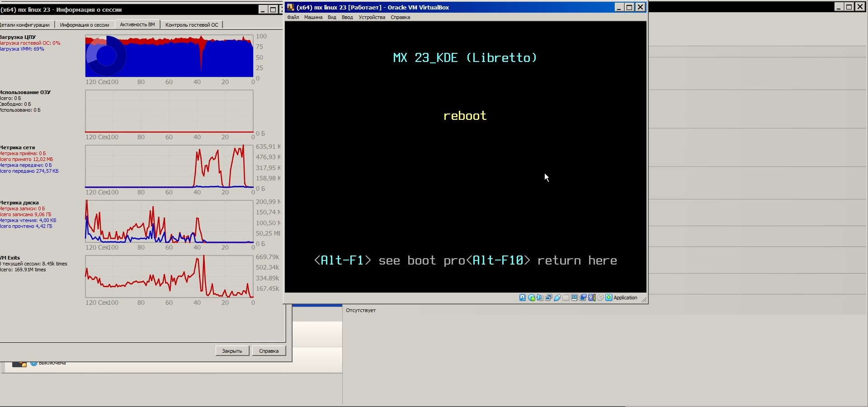Screen dimensions: 868x407
Task: Click the 'Использование ОЗУ' heading
Action: 25,92
